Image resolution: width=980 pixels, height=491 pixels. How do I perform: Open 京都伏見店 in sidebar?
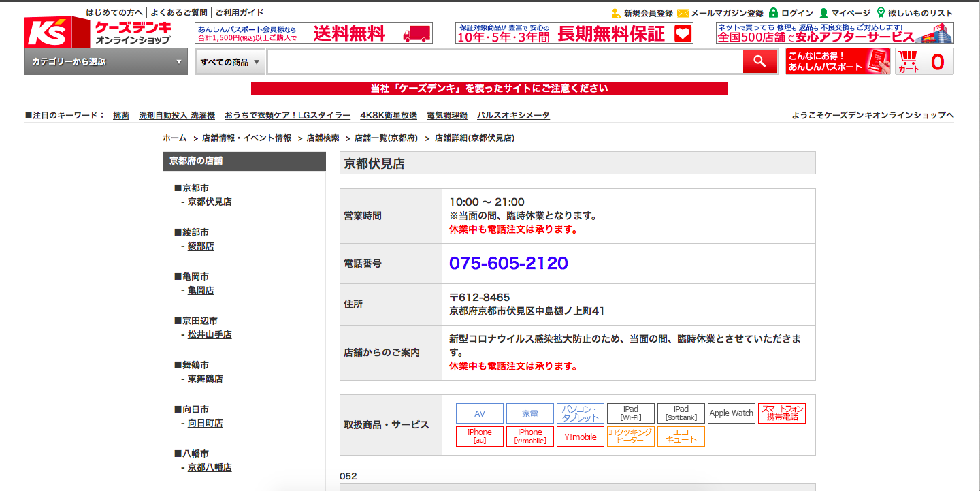(210, 202)
